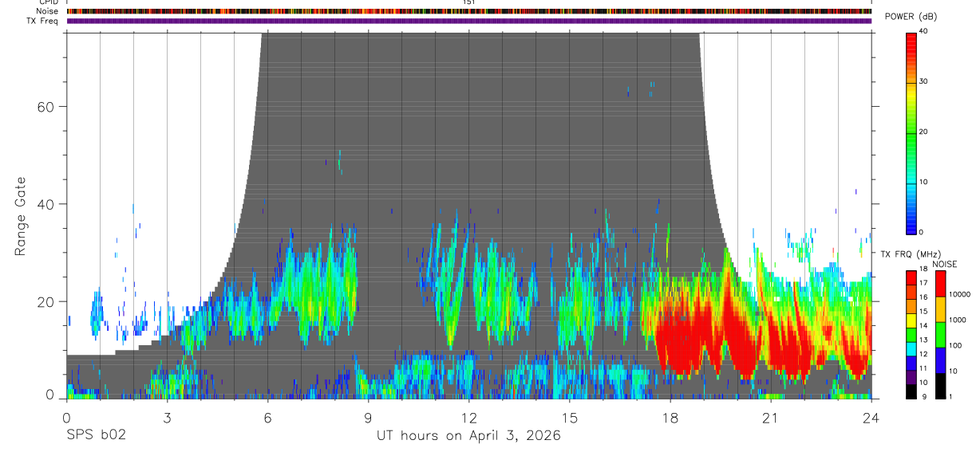Click the 40 tick on POWER scale

[x=923, y=31]
